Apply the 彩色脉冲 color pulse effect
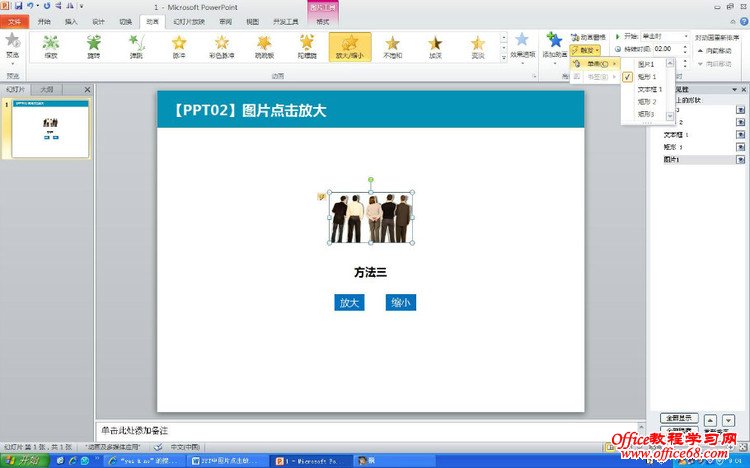This screenshot has width=750, height=468. (x=221, y=47)
